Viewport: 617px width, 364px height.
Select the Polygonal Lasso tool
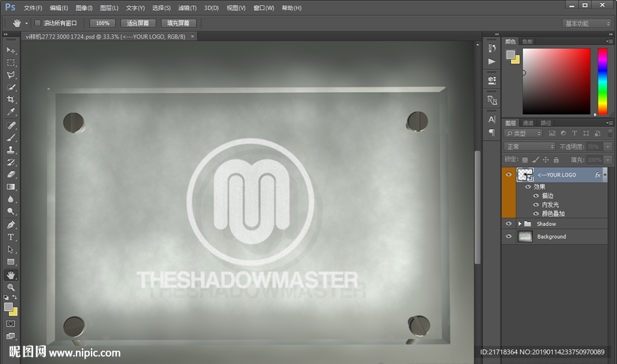point(11,75)
